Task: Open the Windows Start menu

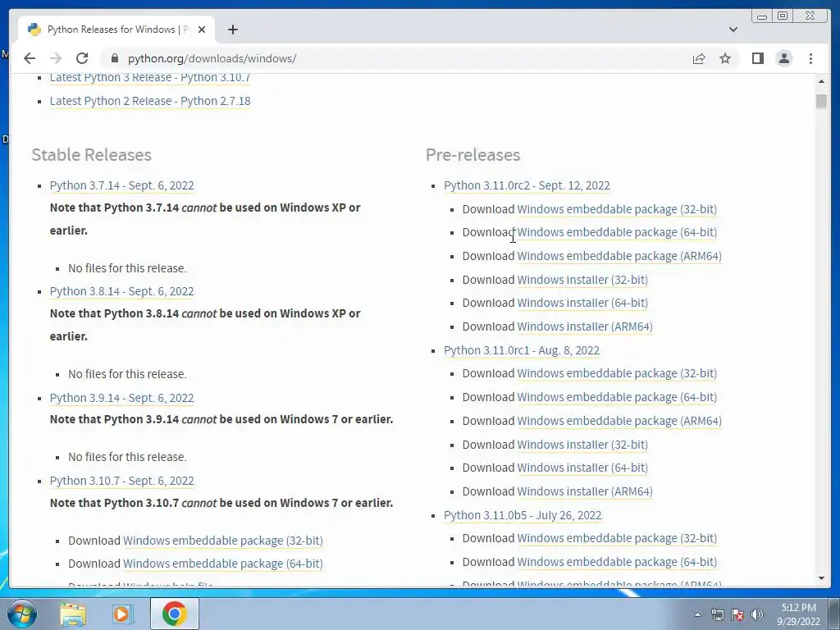Action: (21, 614)
